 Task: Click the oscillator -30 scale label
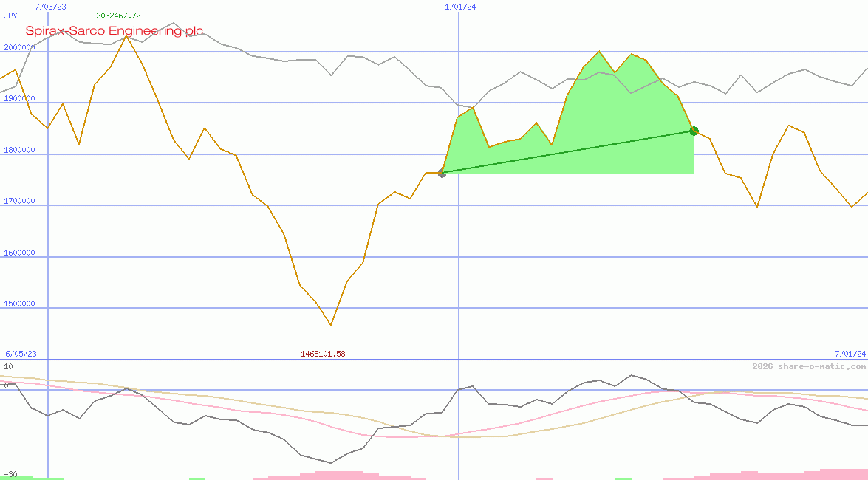pos(10,475)
